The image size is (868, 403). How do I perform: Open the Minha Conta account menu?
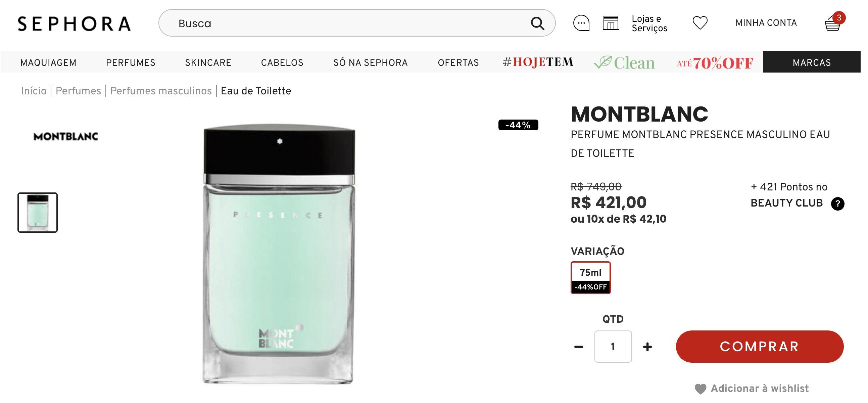(766, 23)
